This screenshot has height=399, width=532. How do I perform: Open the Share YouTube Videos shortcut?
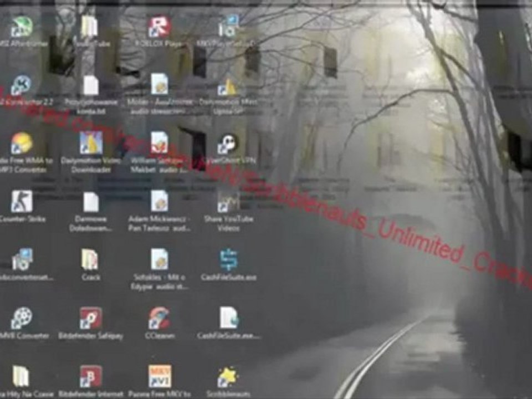click(228, 202)
